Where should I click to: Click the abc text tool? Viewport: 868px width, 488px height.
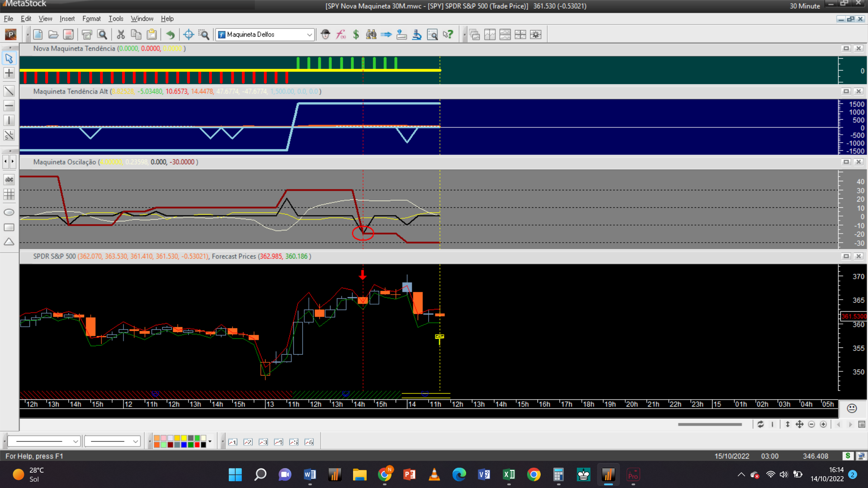point(9,179)
